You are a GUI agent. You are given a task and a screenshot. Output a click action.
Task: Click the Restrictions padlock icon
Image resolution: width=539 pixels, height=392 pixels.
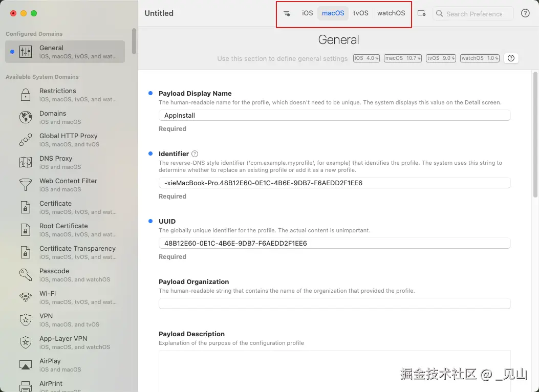click(26, 95)
